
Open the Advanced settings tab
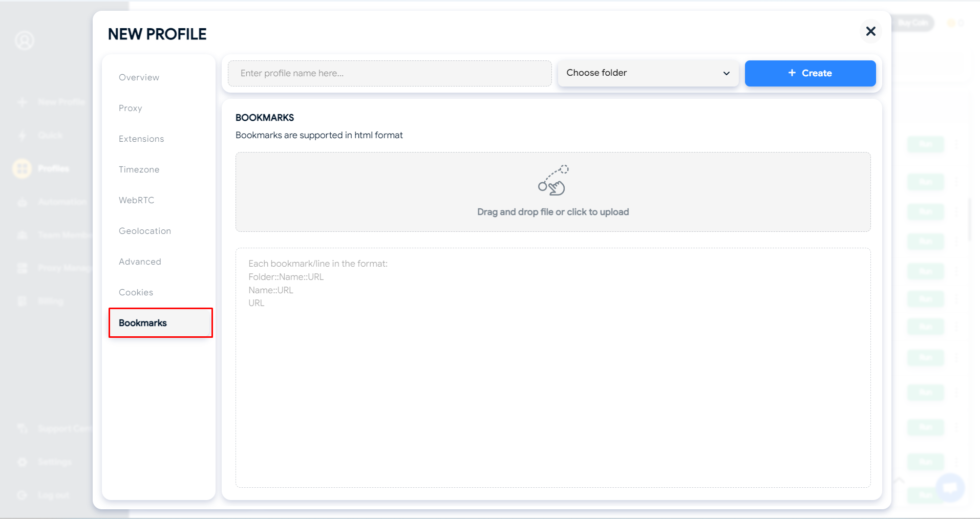[x=140, y=262]
